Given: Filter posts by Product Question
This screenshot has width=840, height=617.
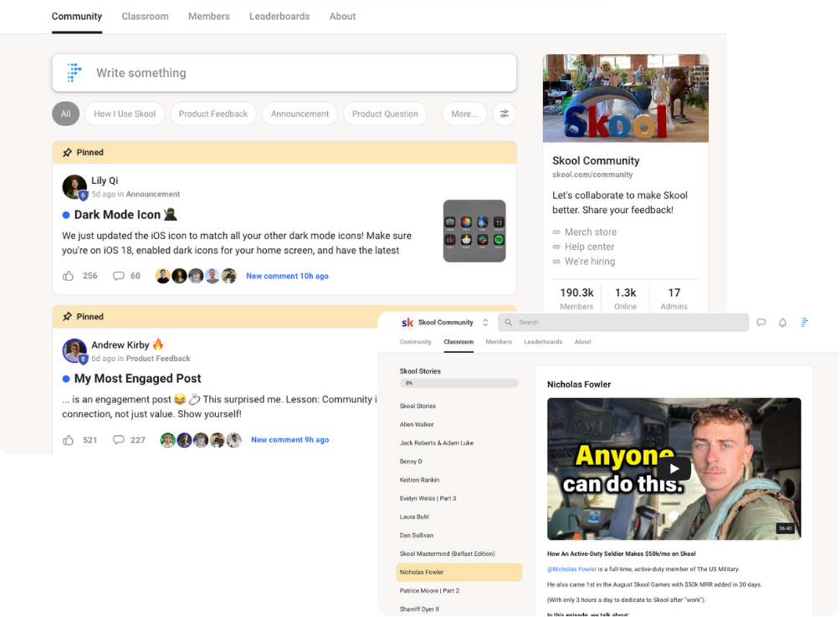Looking at the screenshot, I should [385, 114].
